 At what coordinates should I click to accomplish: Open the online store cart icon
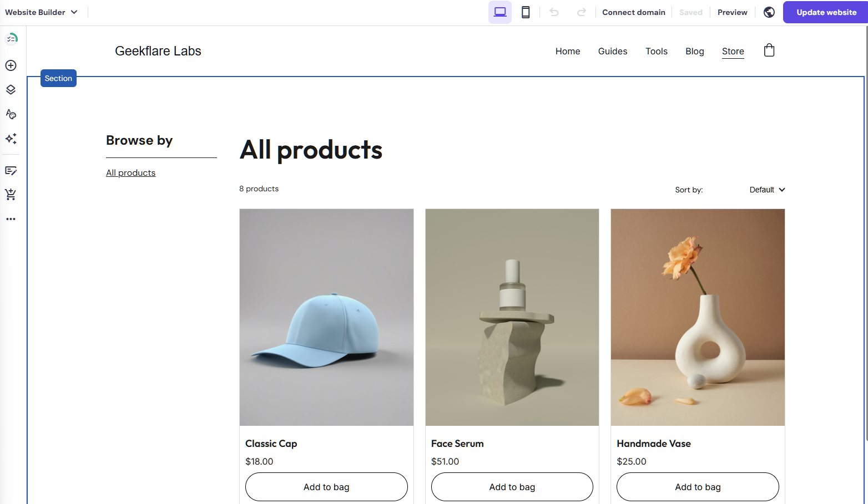[11, 195]
